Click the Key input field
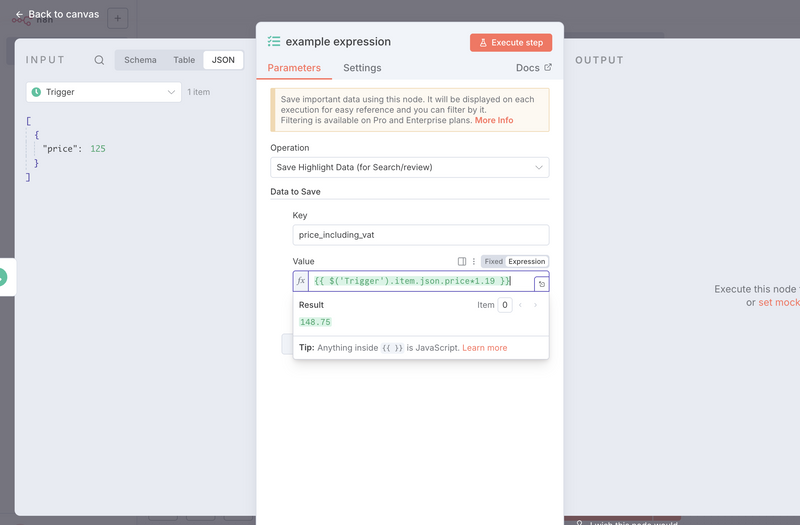Image resolution: width=800 pixels, height=525 pixels. (421, 235)
